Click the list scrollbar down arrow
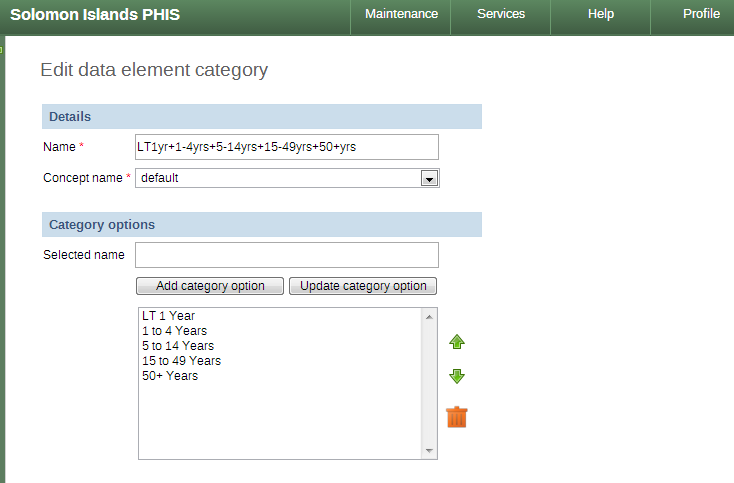 tap(430, 452)
